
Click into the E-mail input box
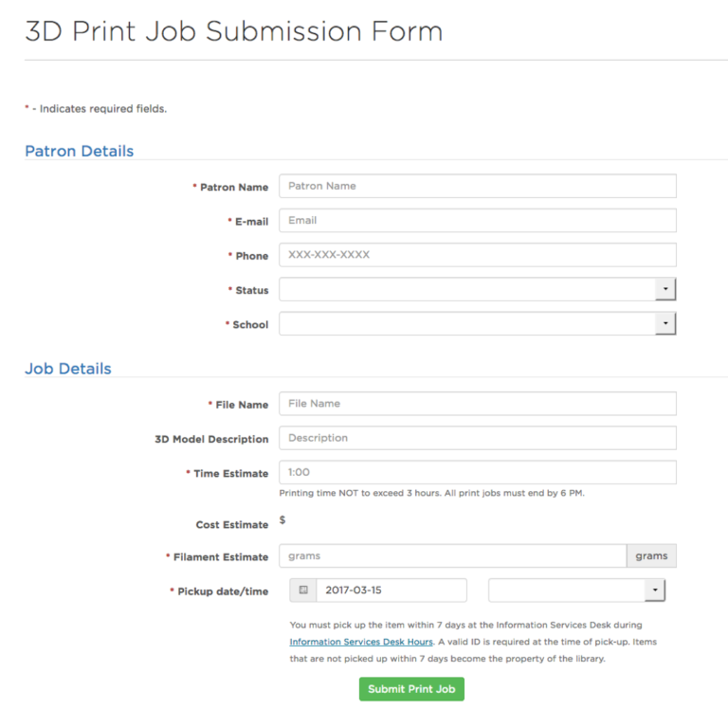point(477,220)
